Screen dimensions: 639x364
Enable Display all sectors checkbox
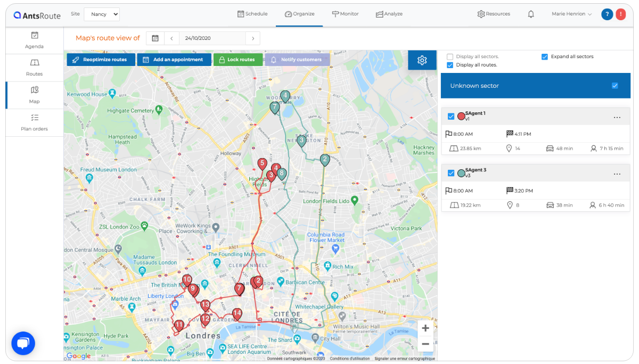click(450, 56)
